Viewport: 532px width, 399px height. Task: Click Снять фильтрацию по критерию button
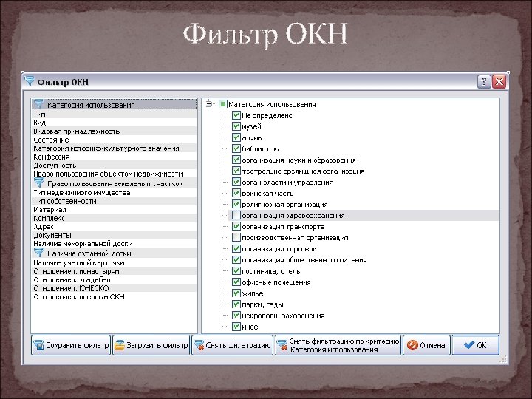338,345
